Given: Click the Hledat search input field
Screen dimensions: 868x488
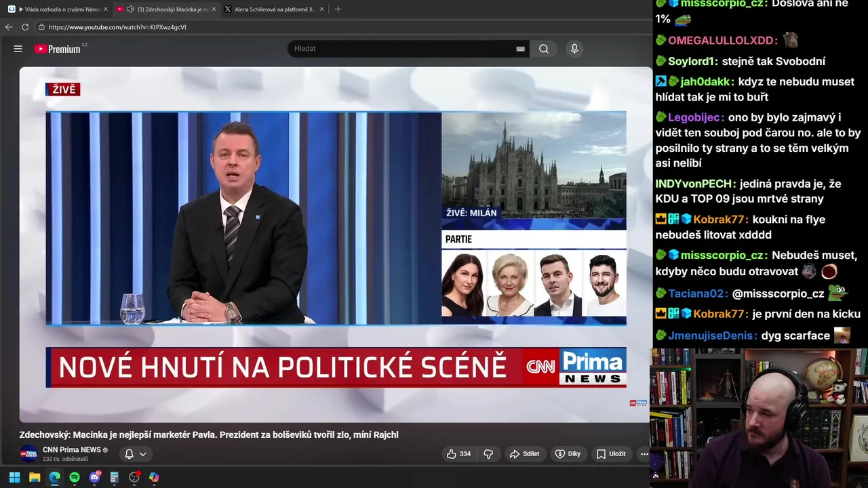Looking at the screenshot, I should tap(403, 49).
